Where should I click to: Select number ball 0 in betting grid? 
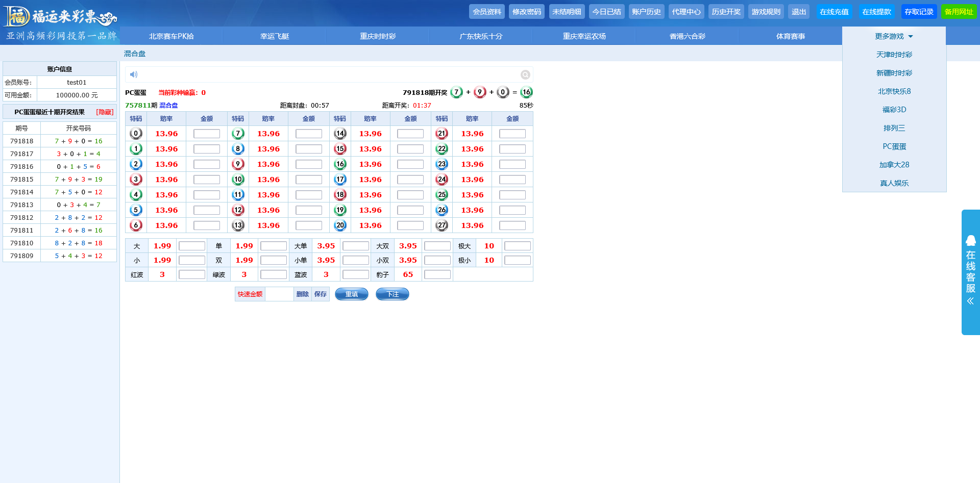pyautogui.click(x=136, y=134)
